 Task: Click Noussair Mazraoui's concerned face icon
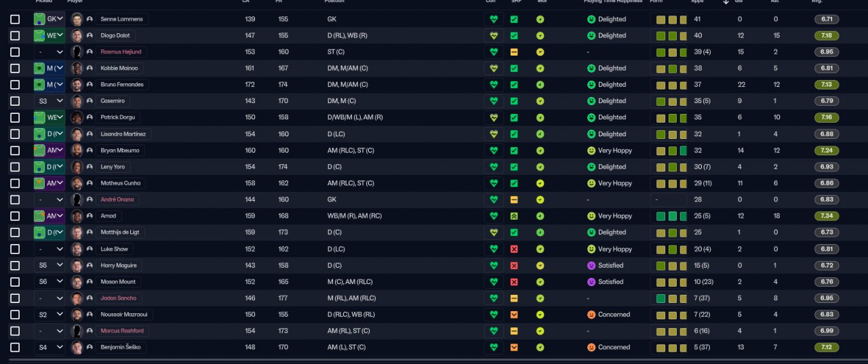(x=591, y=315)
